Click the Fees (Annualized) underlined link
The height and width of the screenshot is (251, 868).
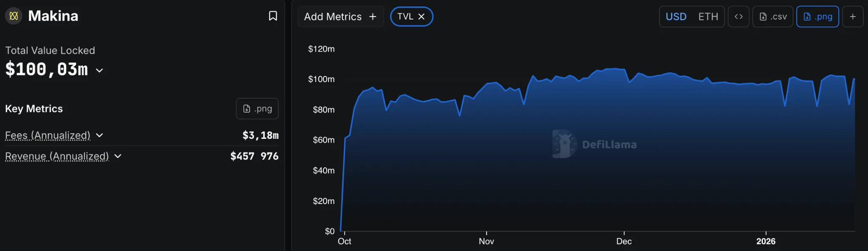pyautogui.click(x=47, y=135)
